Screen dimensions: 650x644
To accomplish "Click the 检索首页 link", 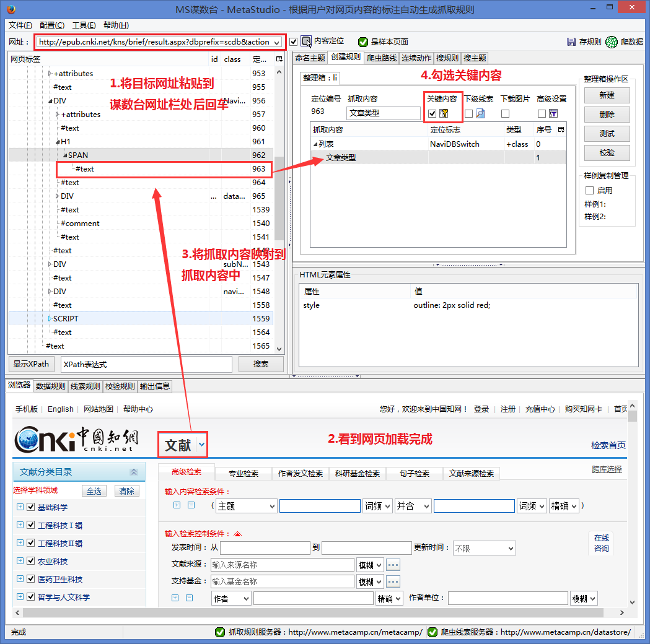I will pyautogui.click(x=608, y=445).
